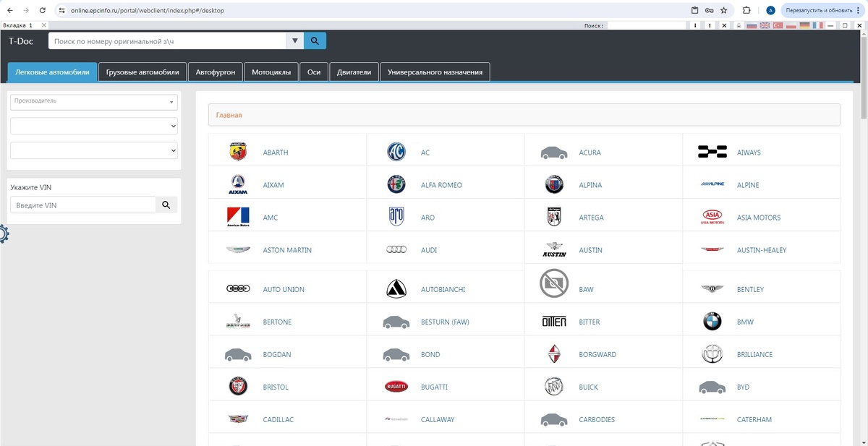
Task: Click the Главная breadcrumb link
Action: (x=229, y=115)
